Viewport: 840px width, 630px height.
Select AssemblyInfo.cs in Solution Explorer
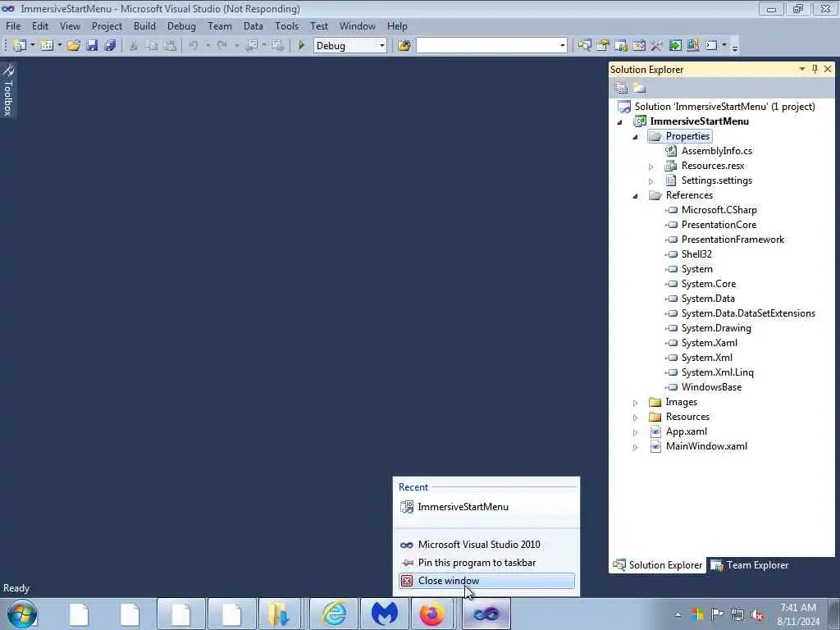[717, 151]
